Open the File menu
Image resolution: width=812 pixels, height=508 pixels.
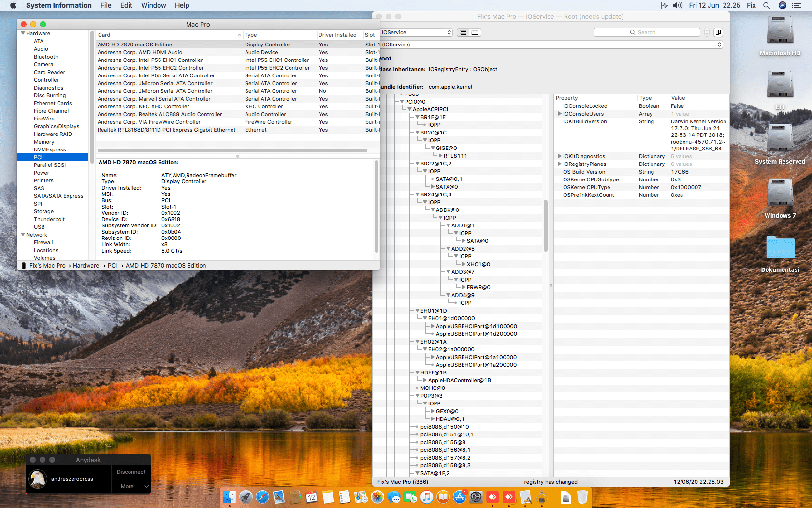[x=106, y=5]
